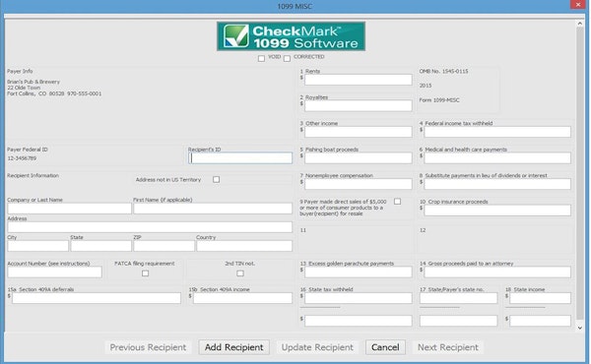
Task: Close the 1099 MISC window
Action: 578,5
